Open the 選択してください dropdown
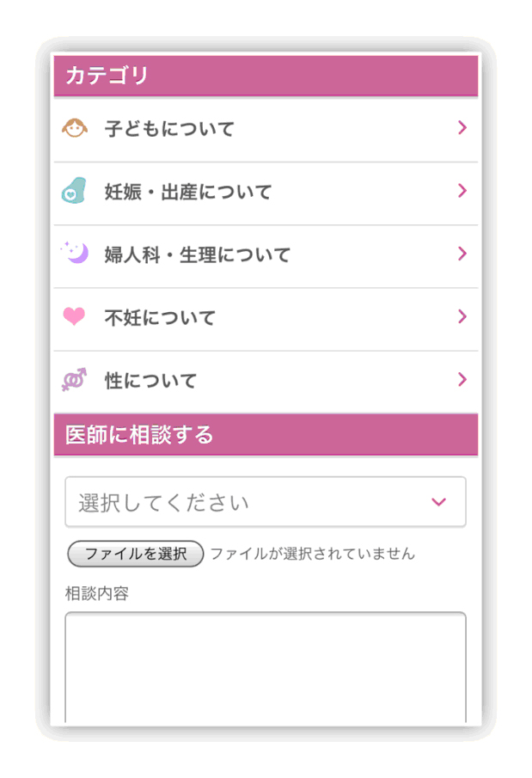 pos(266,502)
